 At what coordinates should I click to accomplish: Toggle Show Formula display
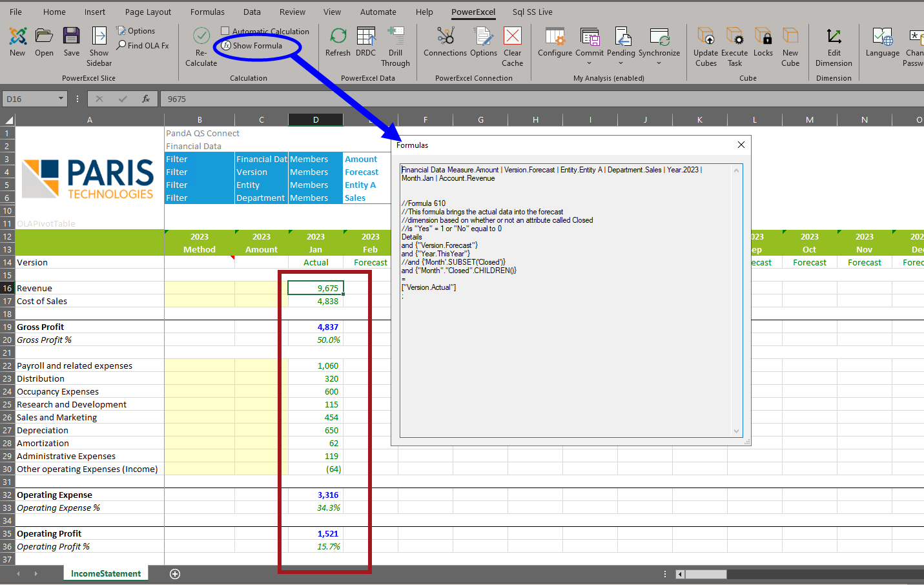(x=256, y=46)
